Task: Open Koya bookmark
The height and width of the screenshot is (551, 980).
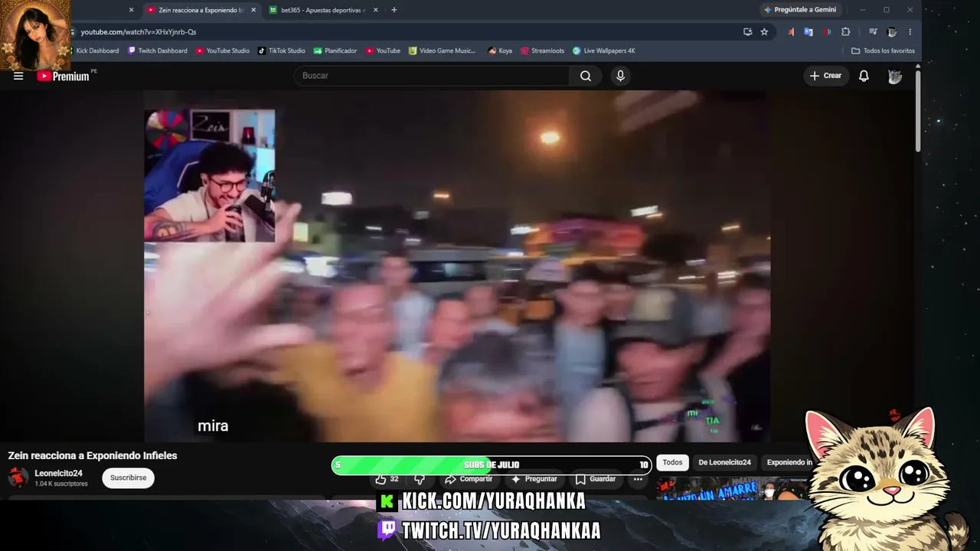Action: coord(500,51)
